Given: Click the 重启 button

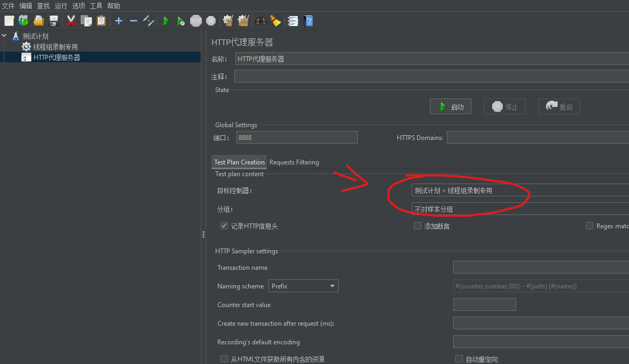Looking at the screenshot, I should click(559, 106).
